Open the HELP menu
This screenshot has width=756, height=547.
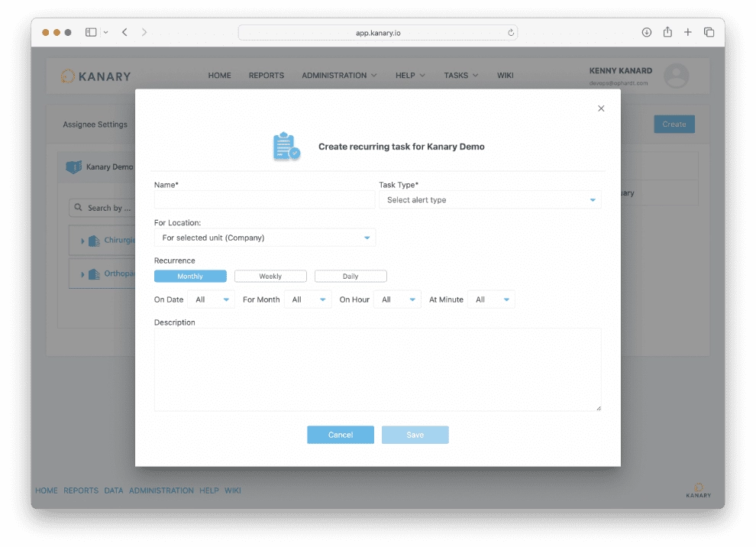(x=410, y=75)
